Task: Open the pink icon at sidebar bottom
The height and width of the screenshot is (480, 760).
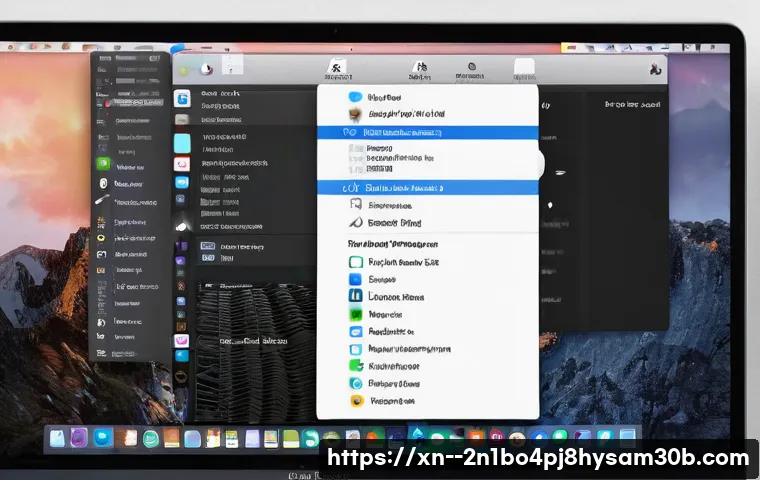Action: [x=182, y=342]
